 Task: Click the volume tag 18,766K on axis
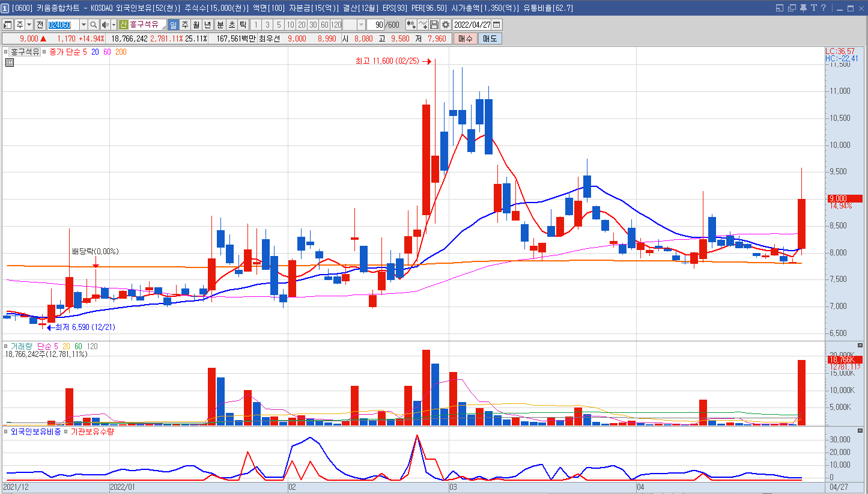tap(844, 359)
